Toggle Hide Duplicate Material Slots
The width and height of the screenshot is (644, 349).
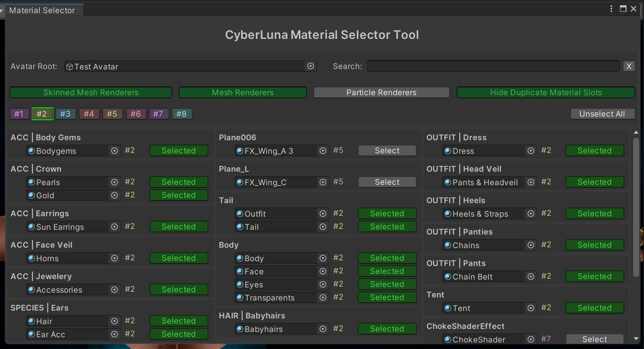(546, 93)
